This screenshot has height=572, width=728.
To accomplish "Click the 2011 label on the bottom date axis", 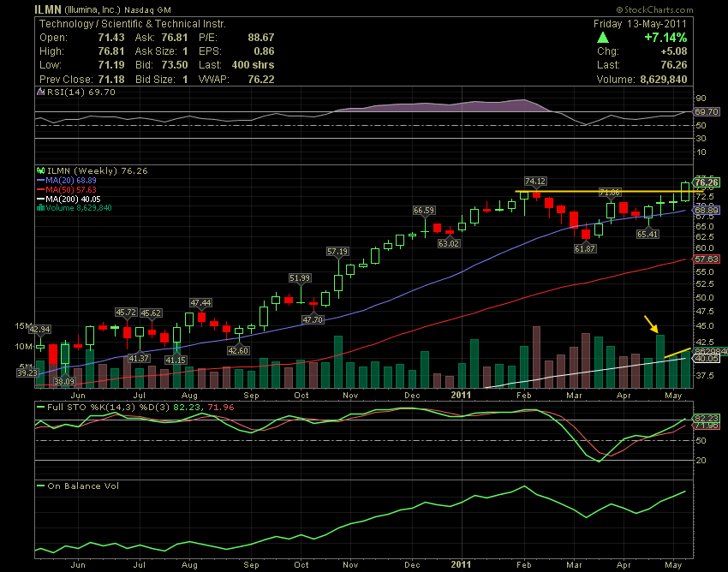I will 461,564.
